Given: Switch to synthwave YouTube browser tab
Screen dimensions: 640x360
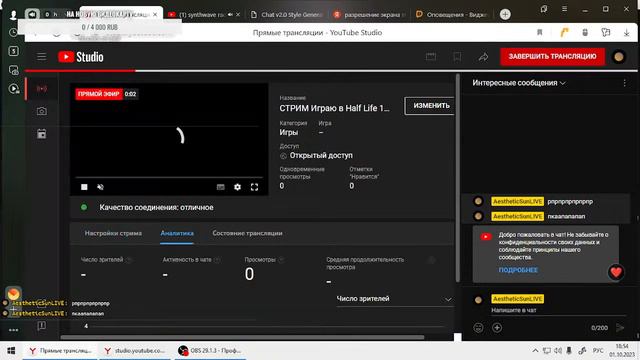Looking at the screenshot, I should [203, 15].
